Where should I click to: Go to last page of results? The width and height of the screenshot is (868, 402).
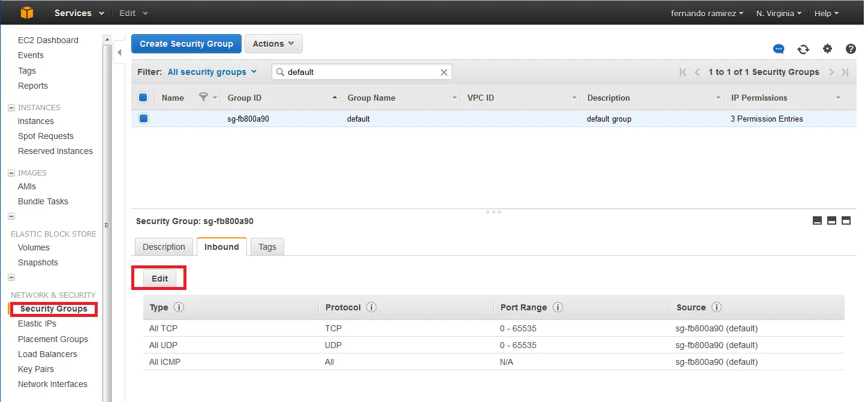845,72
